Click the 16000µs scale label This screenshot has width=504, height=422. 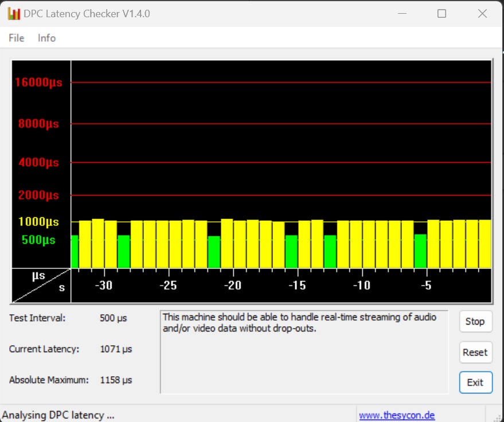[38, 83]
